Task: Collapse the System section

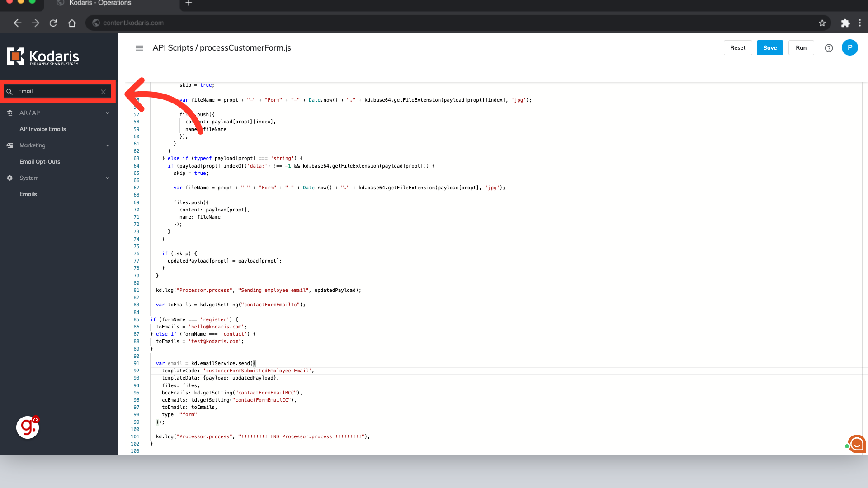Action: pyautogui.click(x=108, y=178)
